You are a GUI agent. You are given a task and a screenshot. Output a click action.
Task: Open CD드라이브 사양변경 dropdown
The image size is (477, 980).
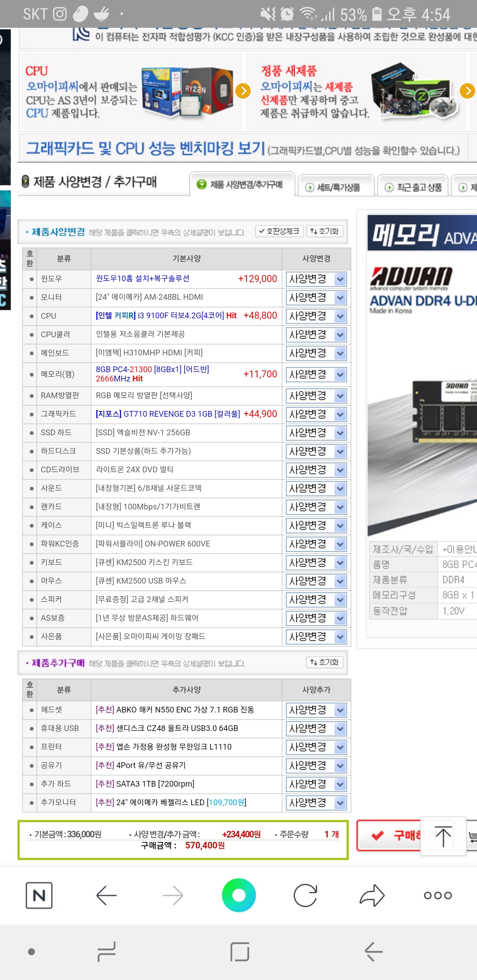point(316,470)
